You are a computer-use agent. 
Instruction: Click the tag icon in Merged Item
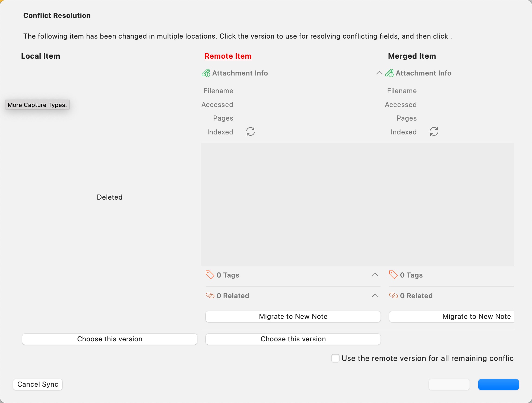[393, 275]
